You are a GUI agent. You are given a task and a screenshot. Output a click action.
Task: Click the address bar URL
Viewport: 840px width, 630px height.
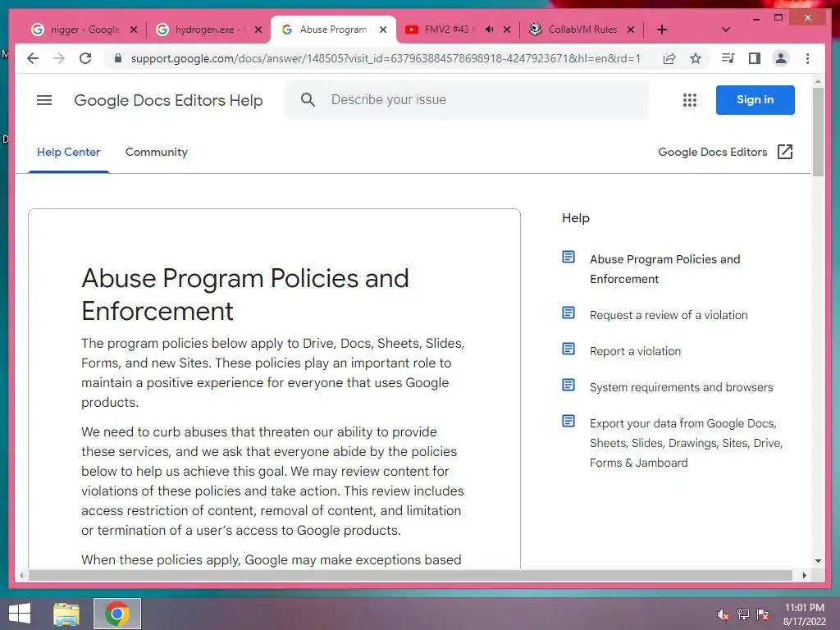point(386,58)
